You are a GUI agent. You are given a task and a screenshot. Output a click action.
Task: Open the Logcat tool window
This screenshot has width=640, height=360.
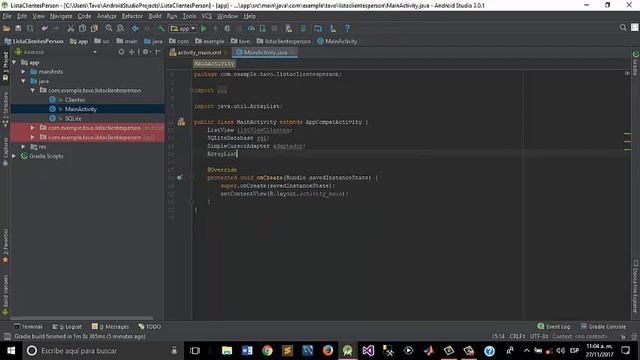(x=67, y=327)
